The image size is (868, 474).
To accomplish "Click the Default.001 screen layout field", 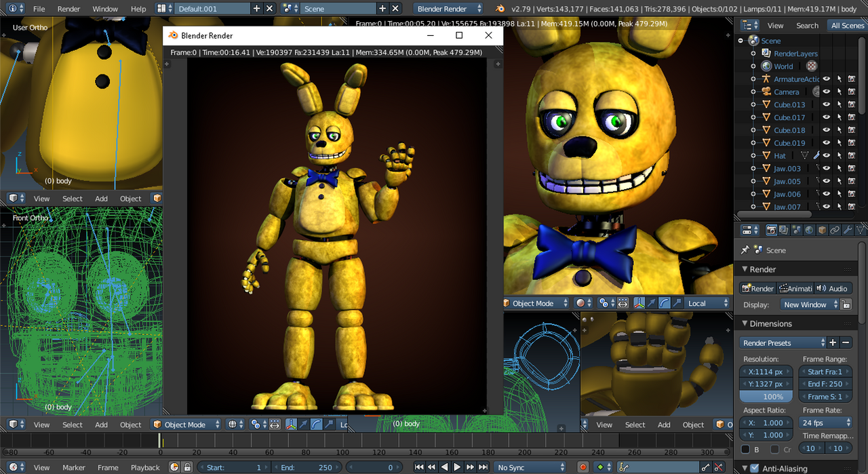I will (x=212, y=9).
